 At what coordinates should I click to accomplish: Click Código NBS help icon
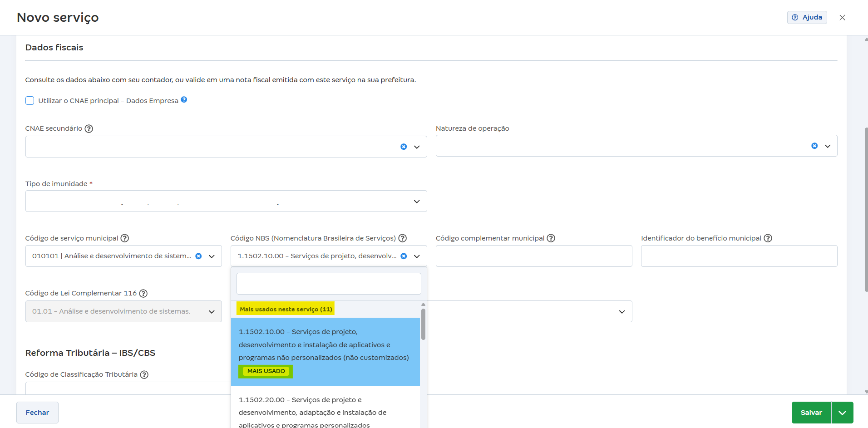(402, 238)
